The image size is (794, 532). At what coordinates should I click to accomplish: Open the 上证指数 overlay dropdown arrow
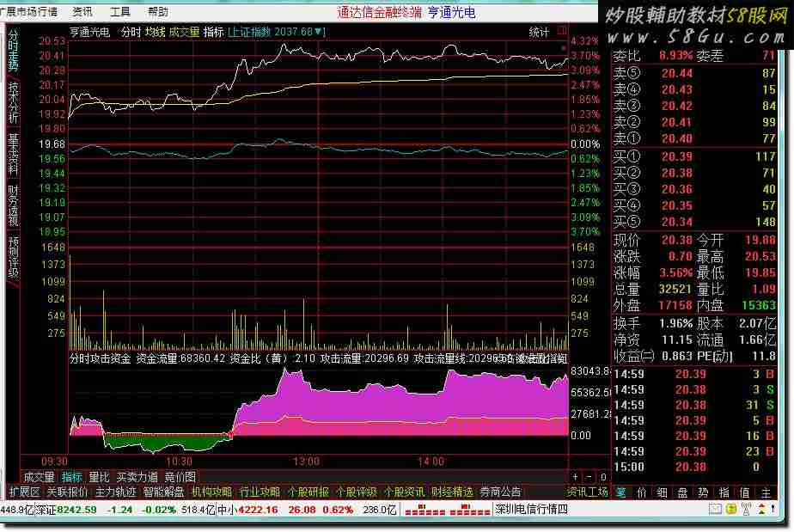click(x=320, y=32)
